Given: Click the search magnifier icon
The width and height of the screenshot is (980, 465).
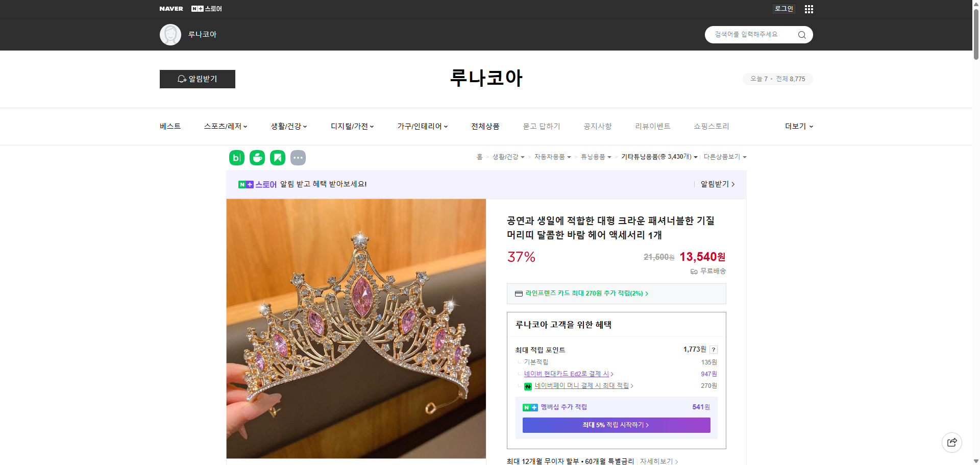Looking at the screenshot, I should pyautogui.click(x=801, y=34).
